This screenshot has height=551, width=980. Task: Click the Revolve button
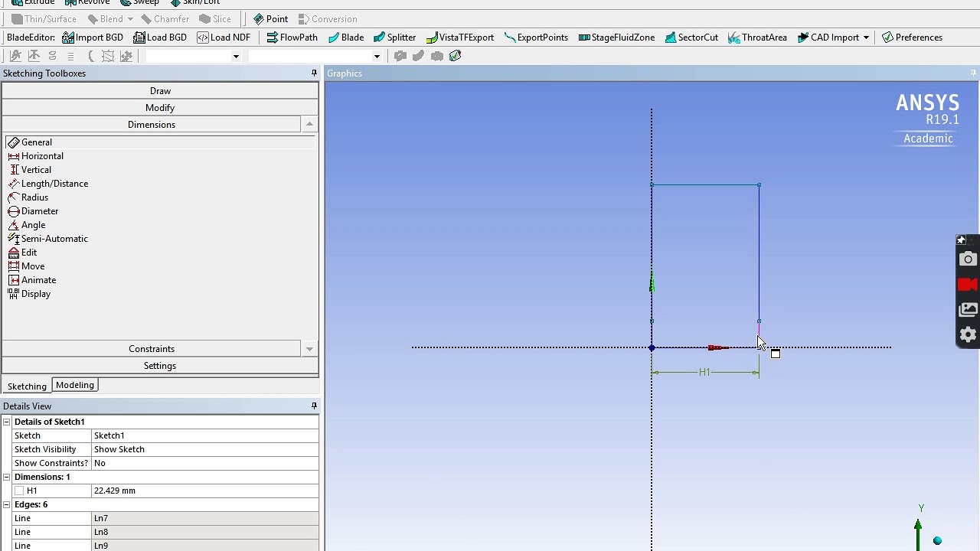pos(87,2)
